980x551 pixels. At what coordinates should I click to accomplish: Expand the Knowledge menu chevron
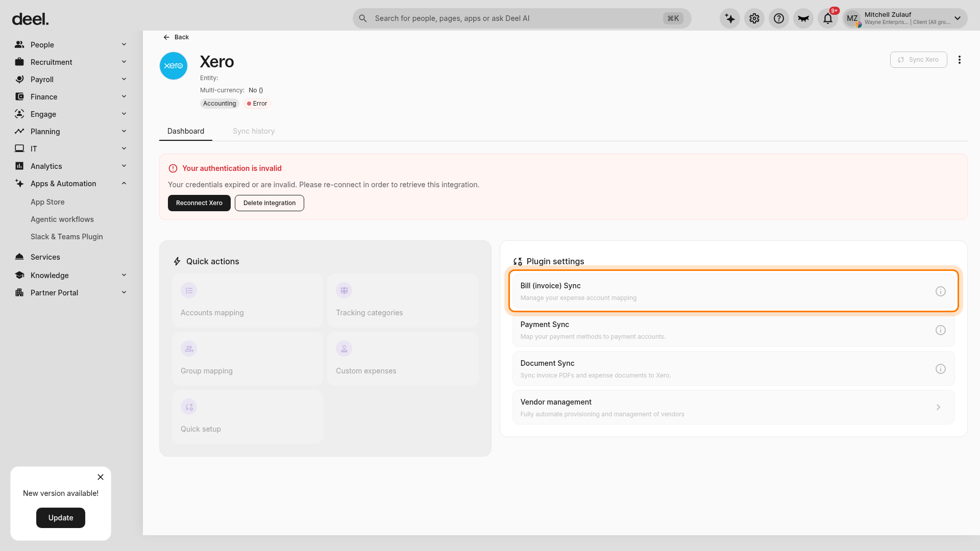pyautogui.click(x=124, y=275)
